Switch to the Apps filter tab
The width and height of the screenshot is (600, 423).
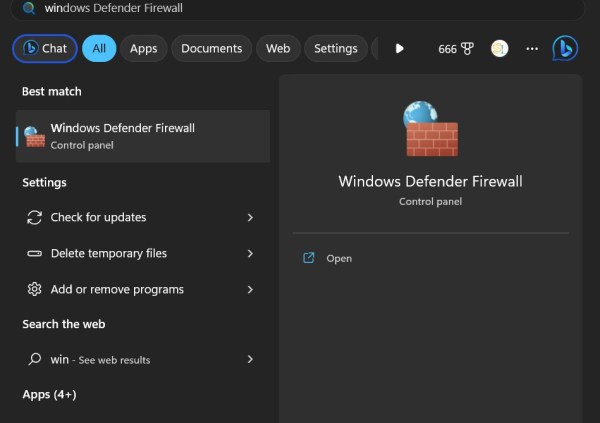click(144, 49)
